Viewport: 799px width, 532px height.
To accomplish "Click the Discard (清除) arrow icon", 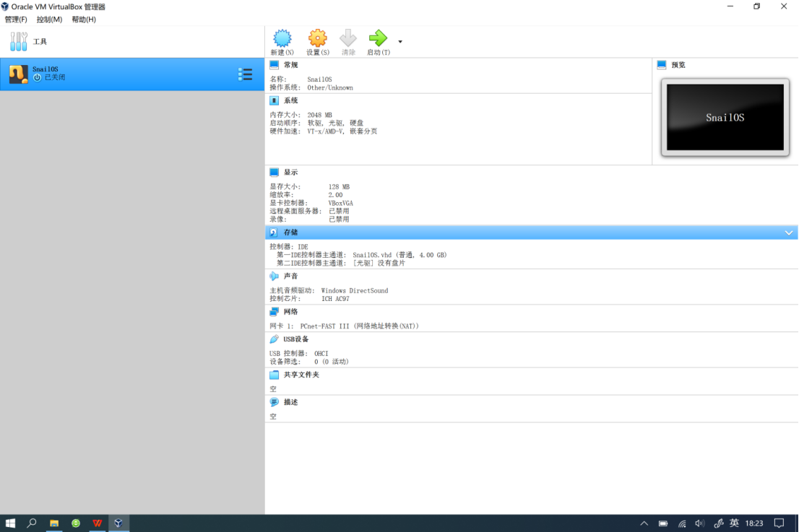I will click(x=348, y=39).
